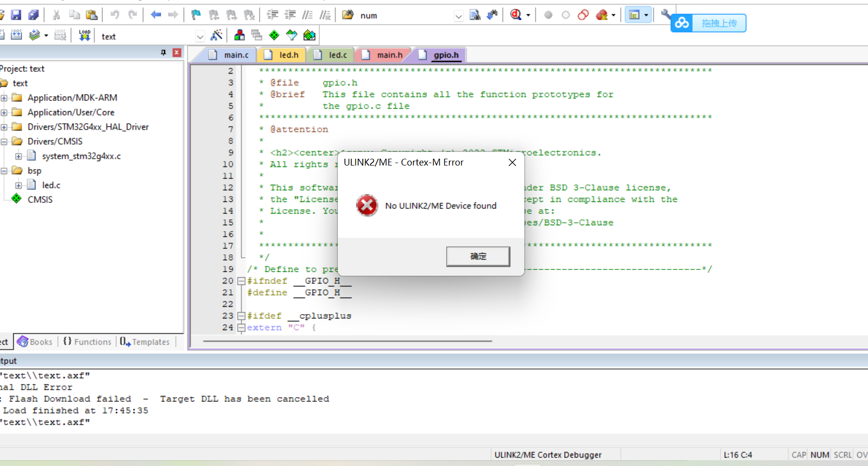The image size is (868, 466).
Task: Pin the Project panel
Action: click(164, 52)
